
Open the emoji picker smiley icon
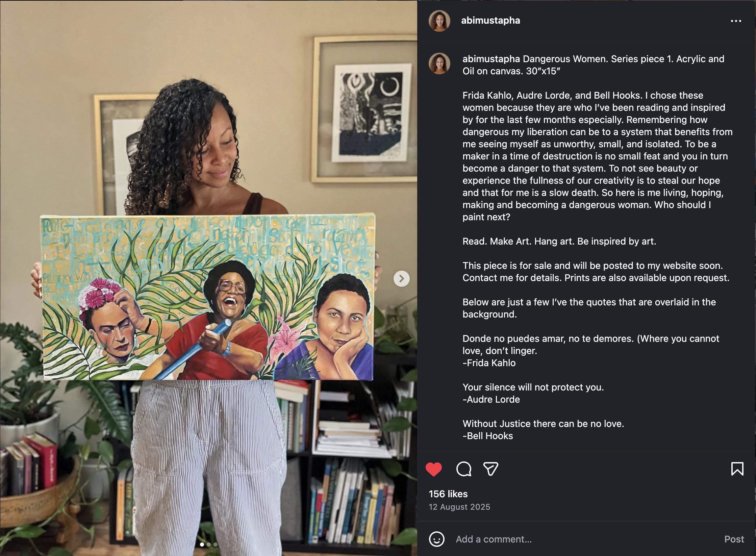pos(436,539)
